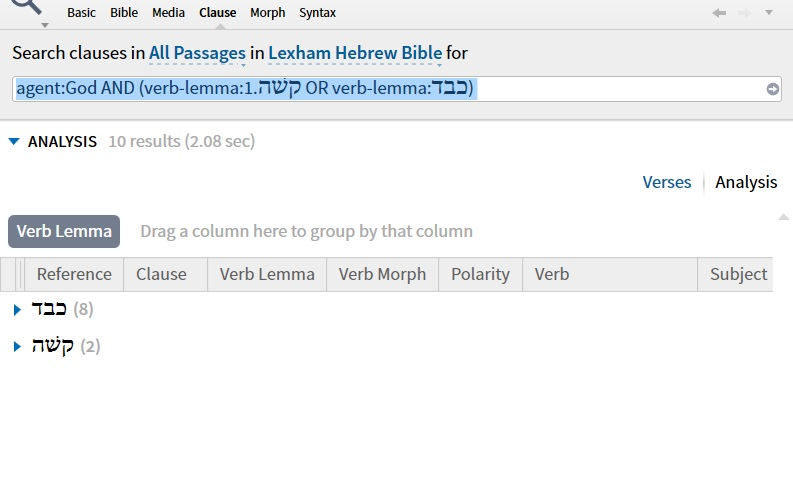This screenshot has height=483, width=793.
Task: Click the forward navigation arrow
Action: (x=744, y=13)
